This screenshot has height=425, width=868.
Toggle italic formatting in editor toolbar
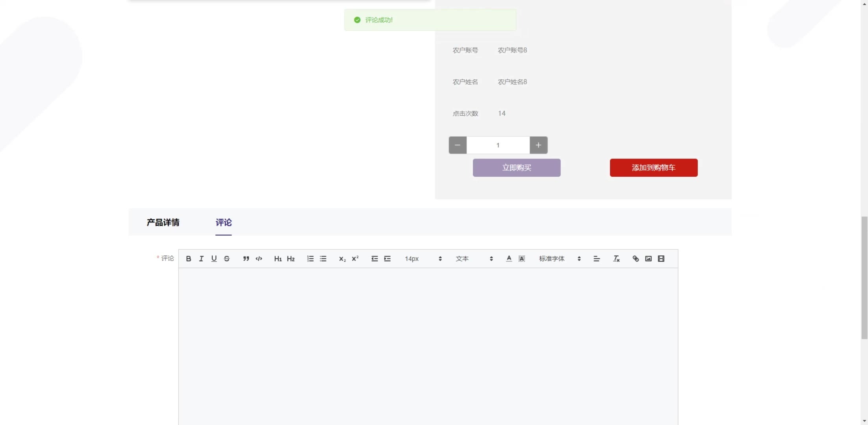pyautogui.click(x=201, y=259)
